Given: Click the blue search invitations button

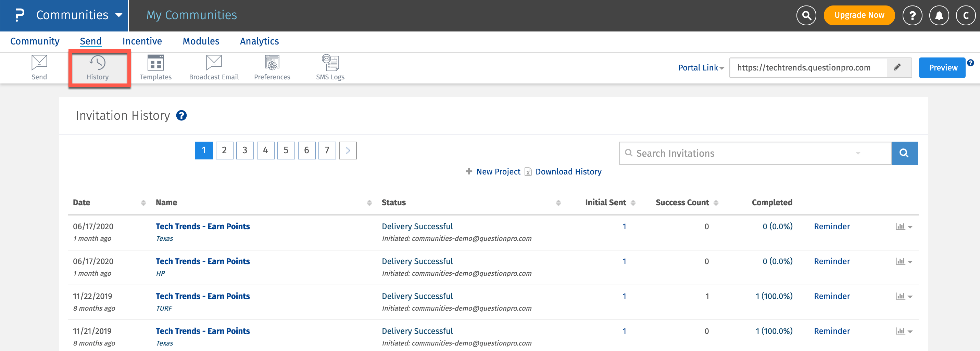Looking at the screenshot, I should [904, 153].
